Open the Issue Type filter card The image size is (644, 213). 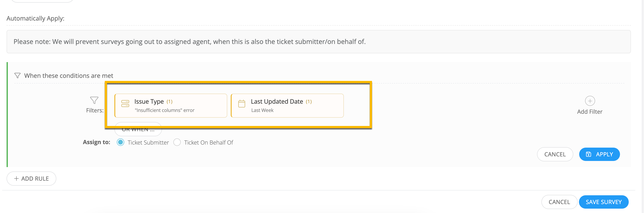171,106
